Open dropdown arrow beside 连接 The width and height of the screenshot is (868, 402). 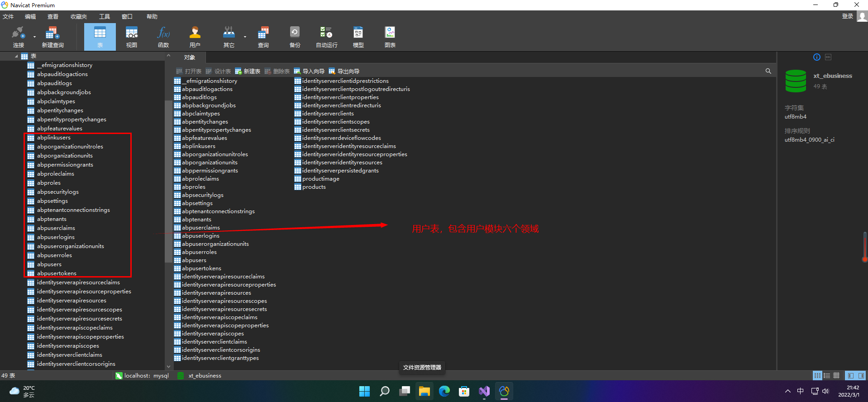point(34,37)
